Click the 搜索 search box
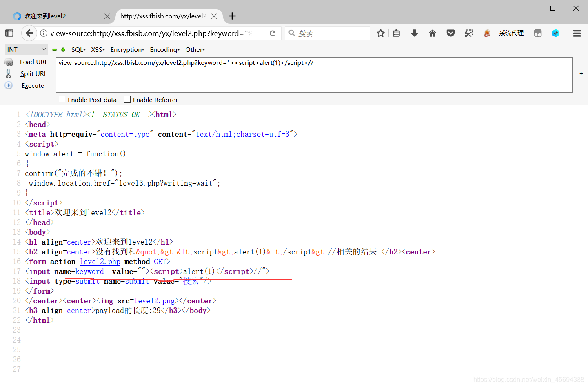Image resolution: width=588 pixels, height=387 pixels. pyautogui.click(x=327, y=33)
